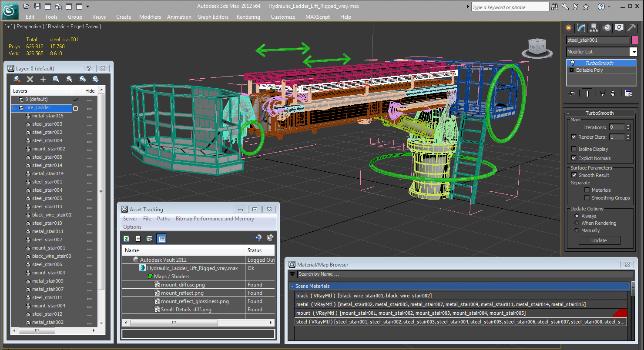Open the Modify command panel tab

581,28
